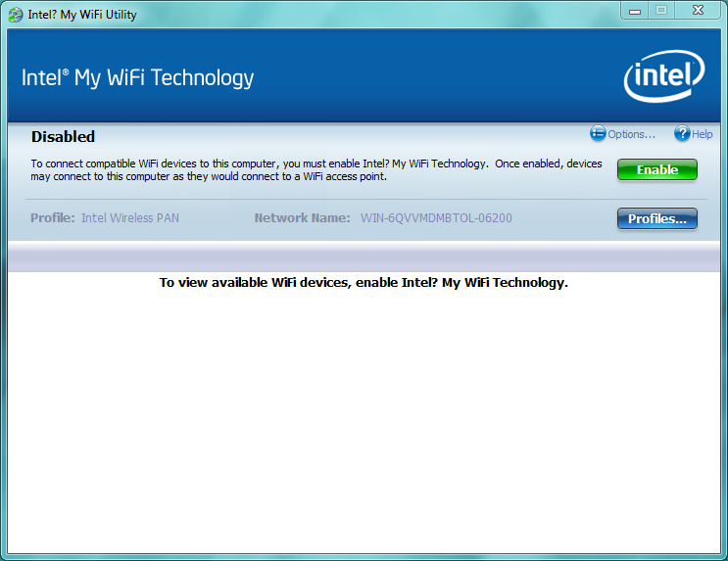
Task: Click the 'Intel Wireless PAN' profile value
Action: pyautogui.click(x=130, y=218)
